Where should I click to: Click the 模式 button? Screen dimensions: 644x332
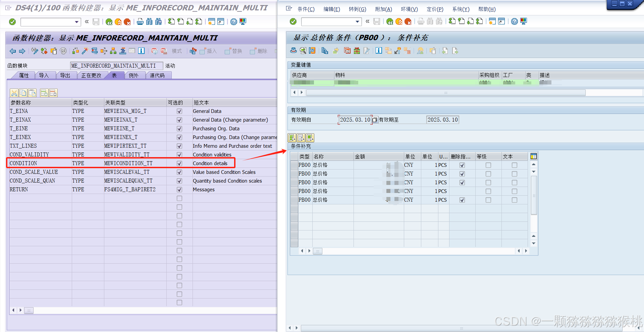[177, 51]
